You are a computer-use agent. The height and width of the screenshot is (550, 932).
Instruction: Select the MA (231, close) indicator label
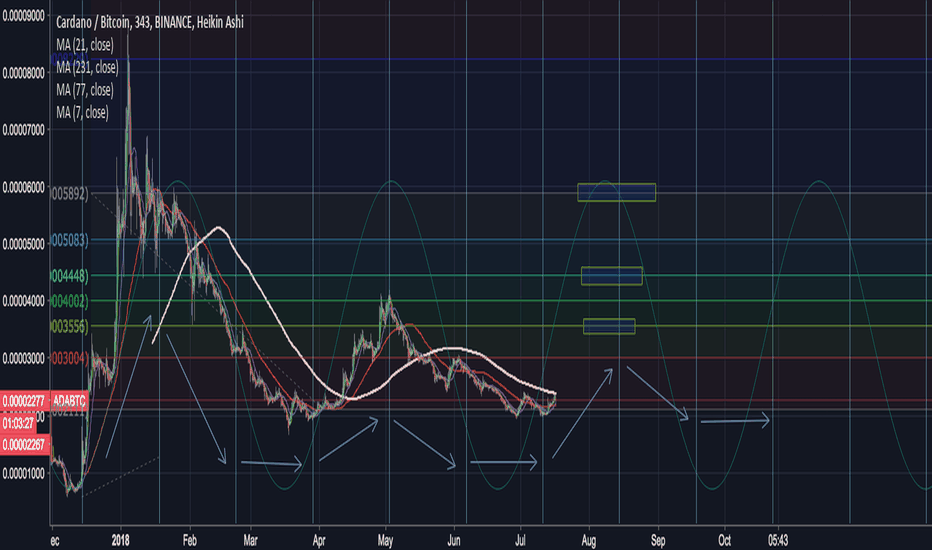[x=87, y=68]
